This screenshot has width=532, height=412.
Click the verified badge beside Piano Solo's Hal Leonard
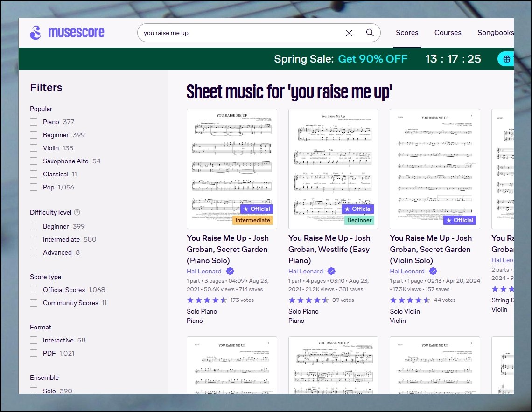pos(230,271)
